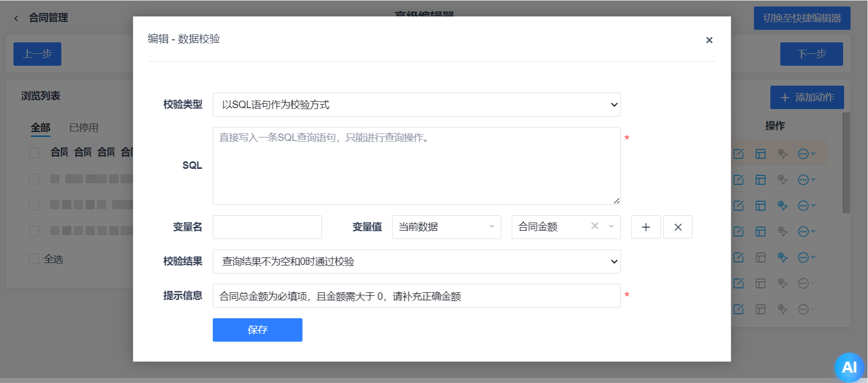Add another variable row with the plus button
The width and height of the screenshot is (868, 383).
[646, 227]
